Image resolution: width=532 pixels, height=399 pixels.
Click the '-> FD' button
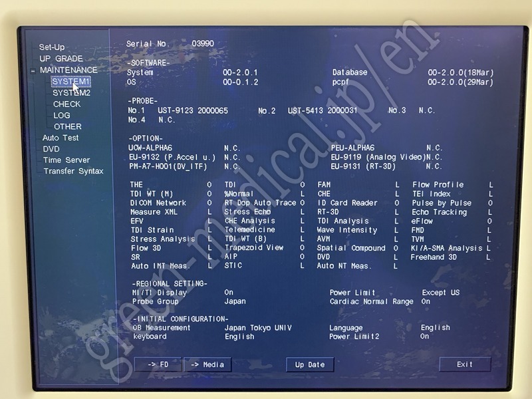(x=158, y=364)
